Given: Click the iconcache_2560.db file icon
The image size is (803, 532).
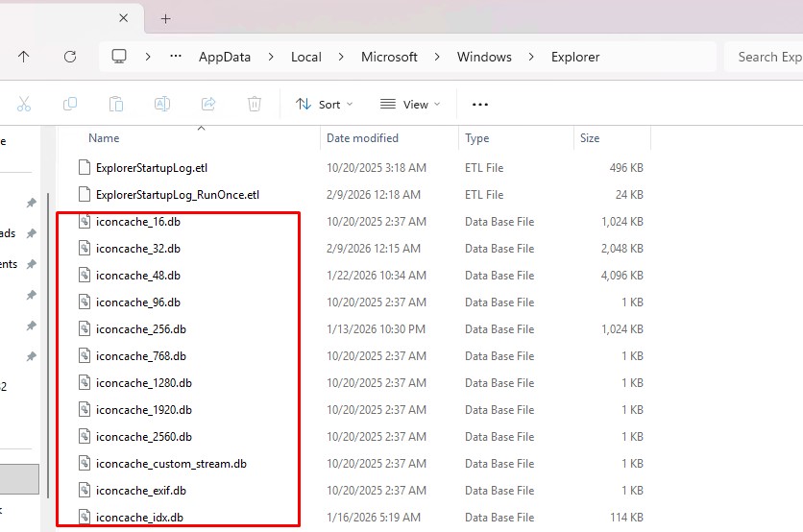Looking at the screenshot, I should point(85,436).
